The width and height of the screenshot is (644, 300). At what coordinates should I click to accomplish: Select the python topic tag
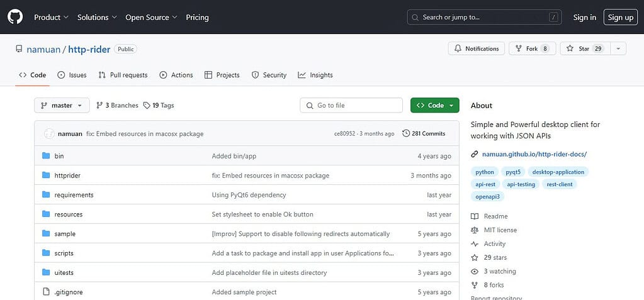click(x=485, y=172)
